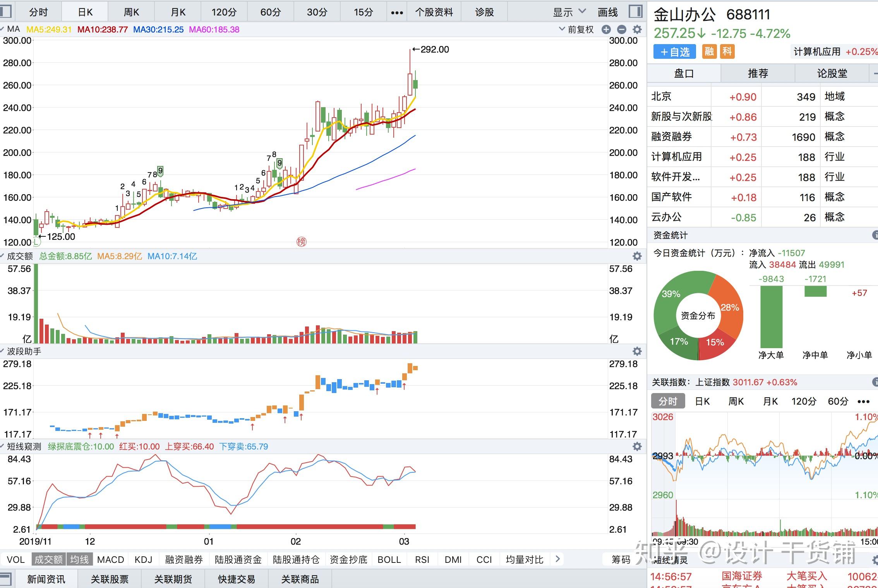The width and height of the screenshot is (878, 588).
Task: Zoom out chart with minus icon
Action: 621,30
